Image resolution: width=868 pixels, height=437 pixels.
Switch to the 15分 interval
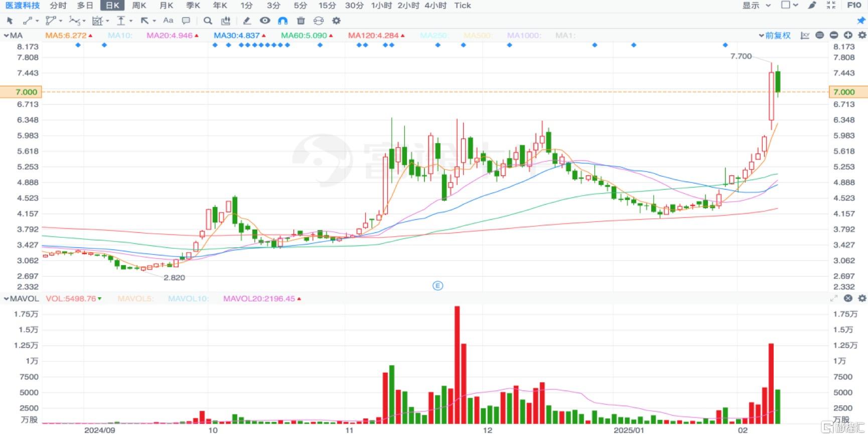(327, 5)
